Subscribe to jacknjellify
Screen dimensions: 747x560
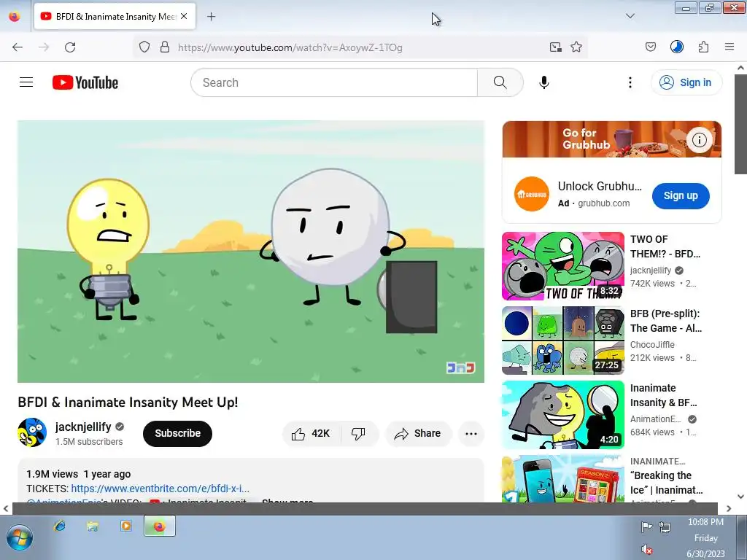coord(177,433)
